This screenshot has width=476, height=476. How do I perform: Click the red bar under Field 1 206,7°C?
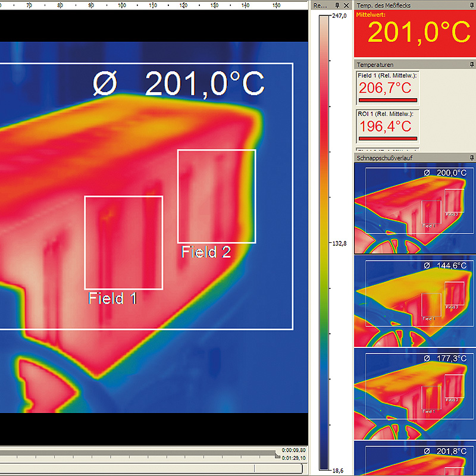[388, 100]
